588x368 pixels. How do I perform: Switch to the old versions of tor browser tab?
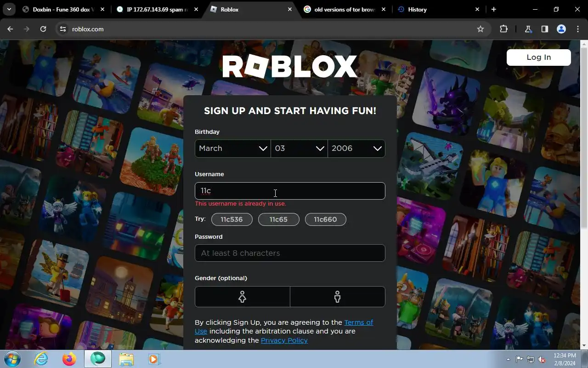345,9
